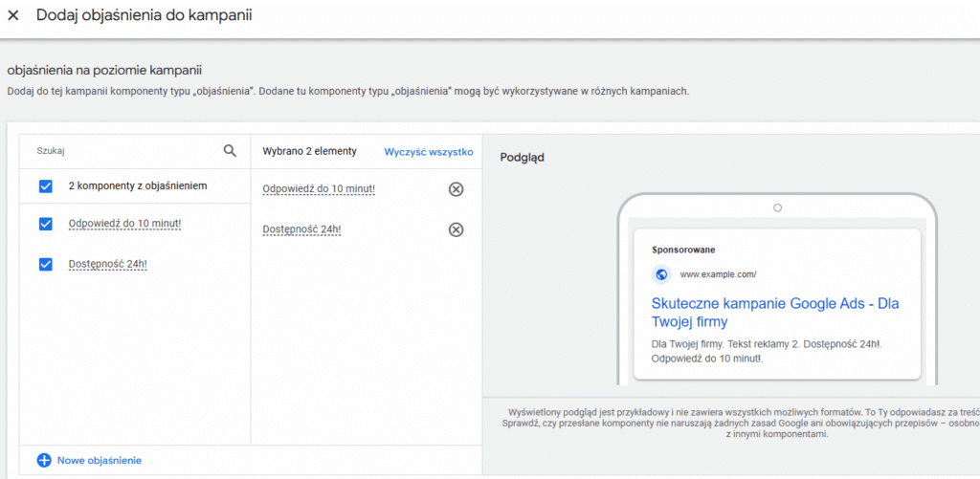
Task: Remove selected 'Dostępność 24h!' with X icon
Action: click(456, 229)
